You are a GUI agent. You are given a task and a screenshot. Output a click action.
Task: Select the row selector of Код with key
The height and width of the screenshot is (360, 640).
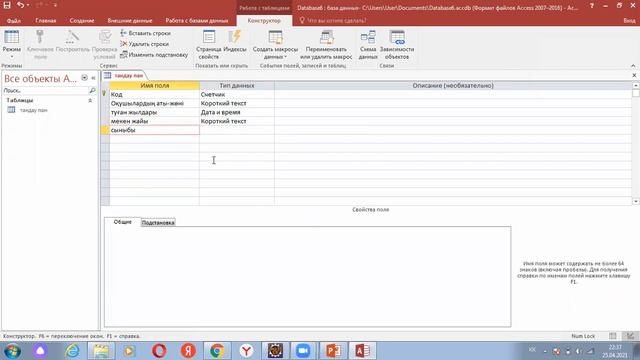point(105,94)
